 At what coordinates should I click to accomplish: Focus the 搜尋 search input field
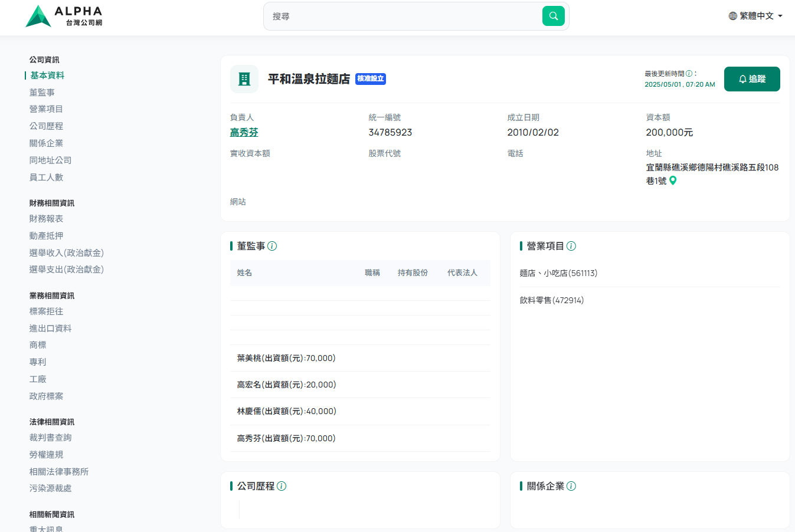pyautogui.click(x=403, y=16)
